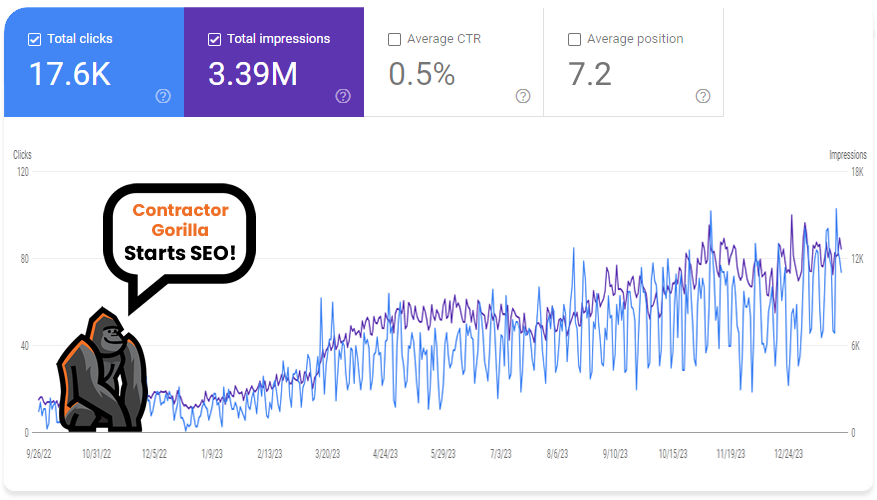Enable the Average CTR checkbox
This screenshot has height=500, width=877.
(x=395, y=39)
